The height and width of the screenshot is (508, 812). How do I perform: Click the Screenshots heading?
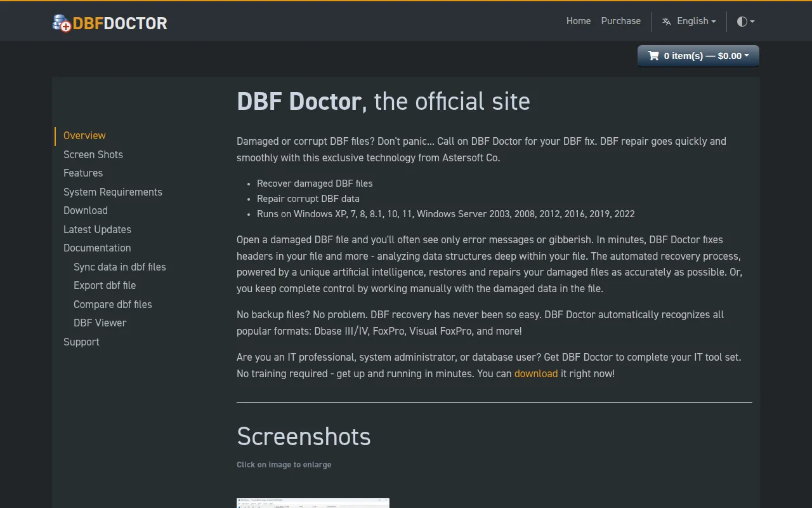click(x=304, y=437)
